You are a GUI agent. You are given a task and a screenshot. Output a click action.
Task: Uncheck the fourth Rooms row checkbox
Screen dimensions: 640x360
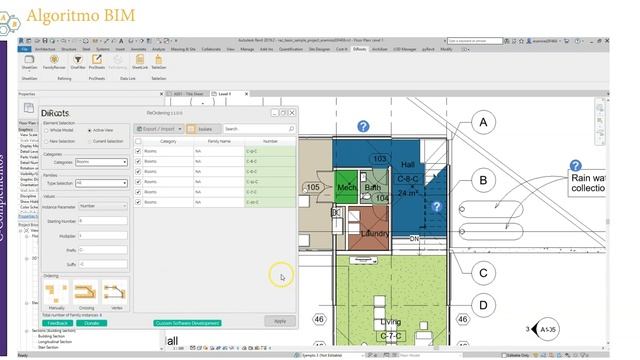coord(138,182)
